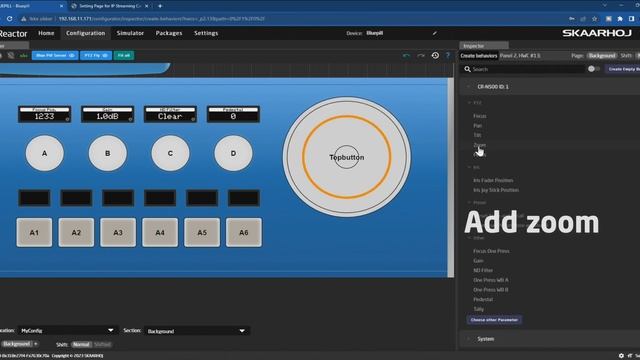This screenshot has width=640, height=360.
Task: Collapse the Other group
Action: (469, 238)
